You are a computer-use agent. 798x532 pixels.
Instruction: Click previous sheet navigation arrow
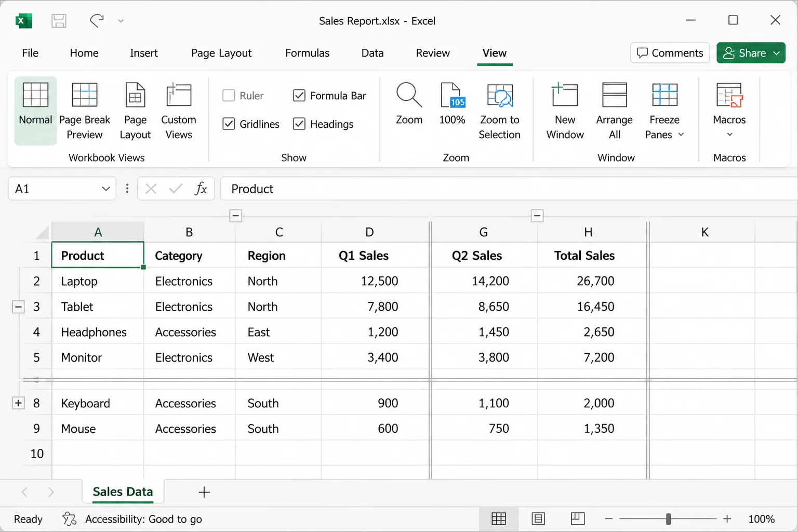tap(24, 492)
